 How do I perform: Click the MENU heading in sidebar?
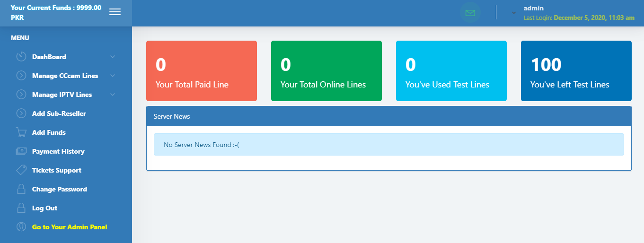[x=20, y=38]
